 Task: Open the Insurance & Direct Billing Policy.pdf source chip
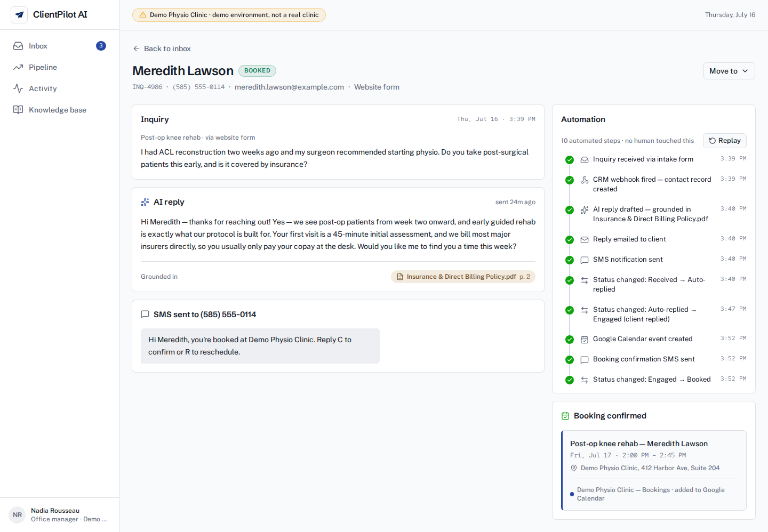click(x=463, y=277)
